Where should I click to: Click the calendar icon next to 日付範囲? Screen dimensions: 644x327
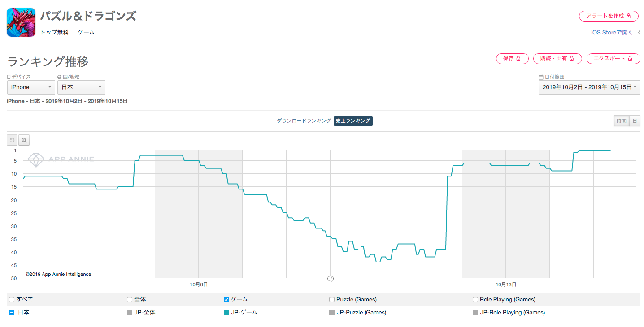[x=541, y=77]
